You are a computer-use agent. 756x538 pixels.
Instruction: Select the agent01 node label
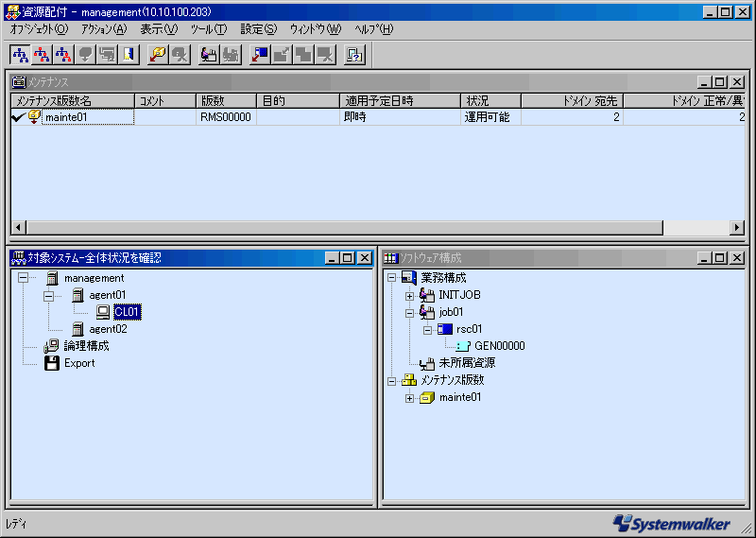pos(108,295)
